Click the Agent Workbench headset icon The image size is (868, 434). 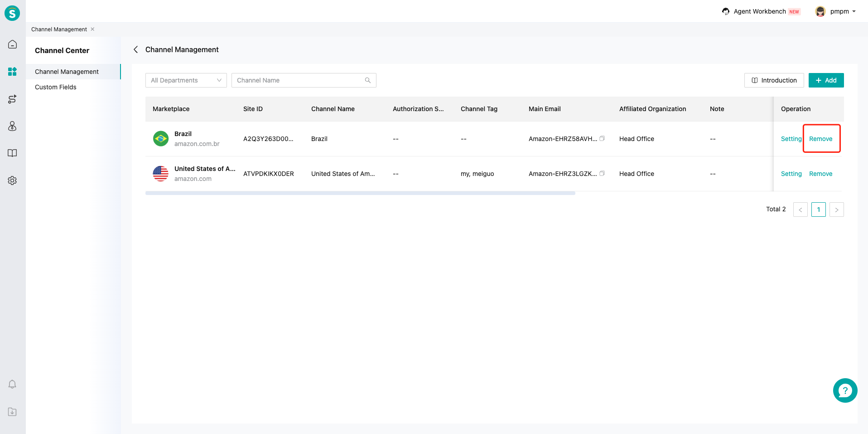tap(726, 11)
